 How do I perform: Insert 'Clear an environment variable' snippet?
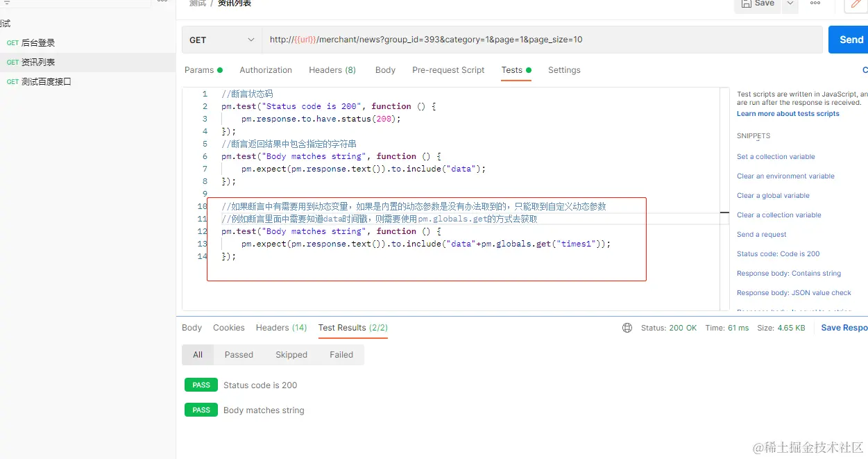(785, 176)
